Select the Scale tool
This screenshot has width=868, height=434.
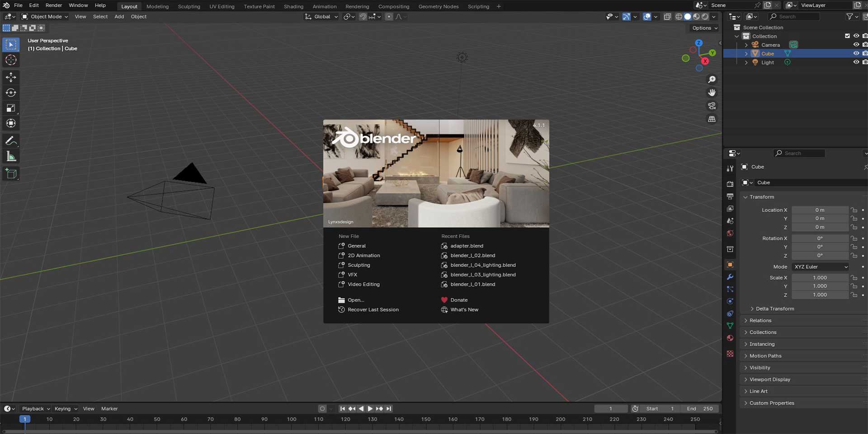tap(11, 108)
